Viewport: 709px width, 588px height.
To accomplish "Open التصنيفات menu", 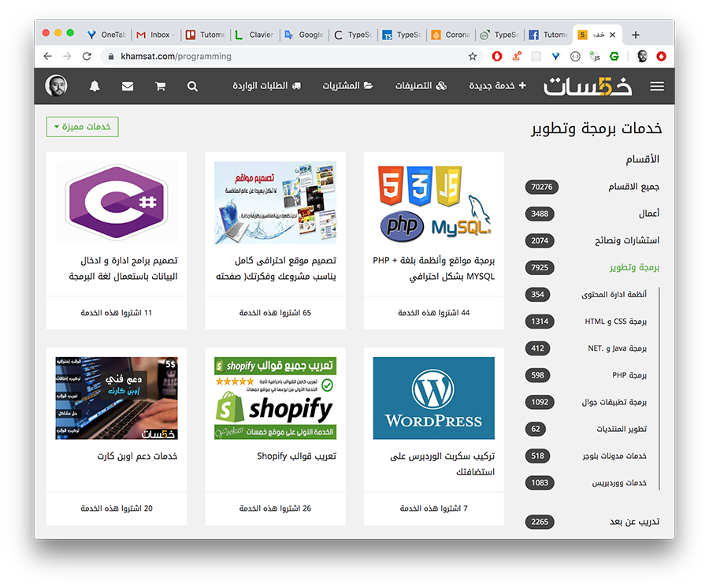I will tap(421, 85).
